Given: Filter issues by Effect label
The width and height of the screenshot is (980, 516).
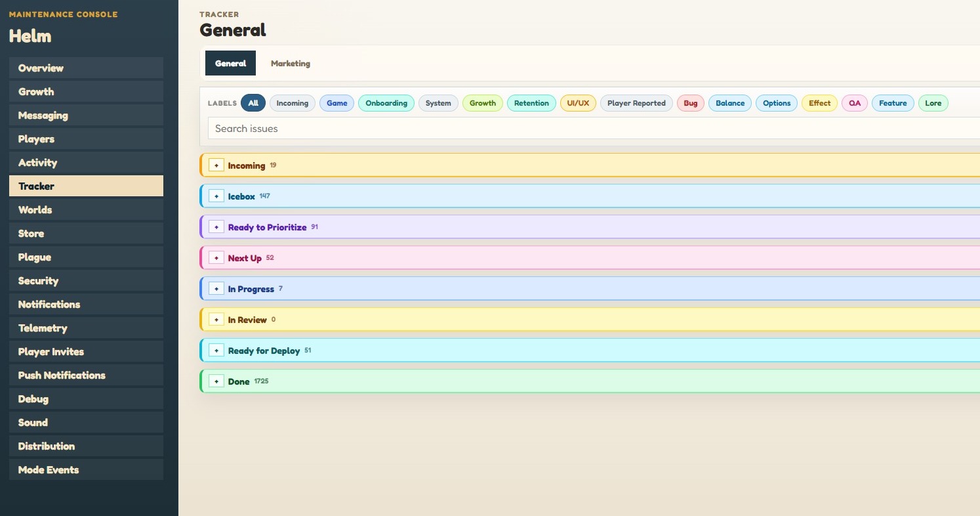Looking at the screenshot, I should coord(820,103).
